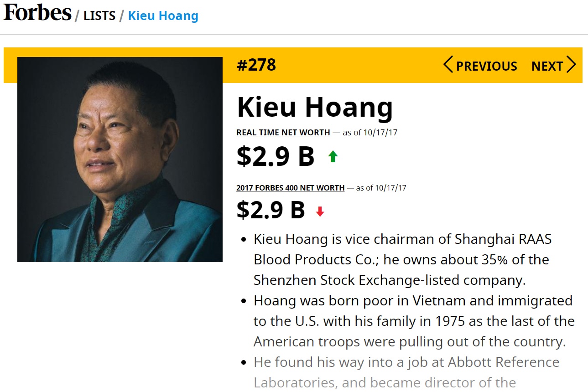Click NEXT to view the next billionaire
The image size is (588, 392).
pyautogui.click(x=547, y=65)
